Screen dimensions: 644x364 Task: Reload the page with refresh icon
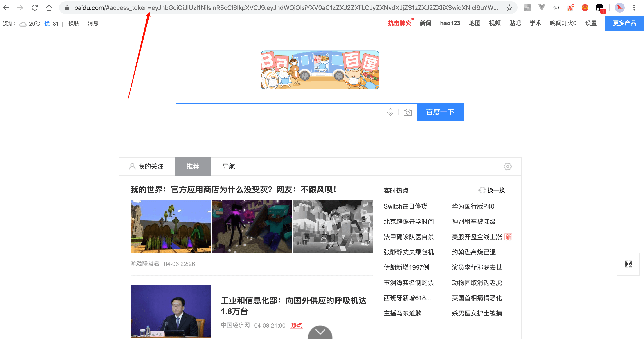[35, 8]
